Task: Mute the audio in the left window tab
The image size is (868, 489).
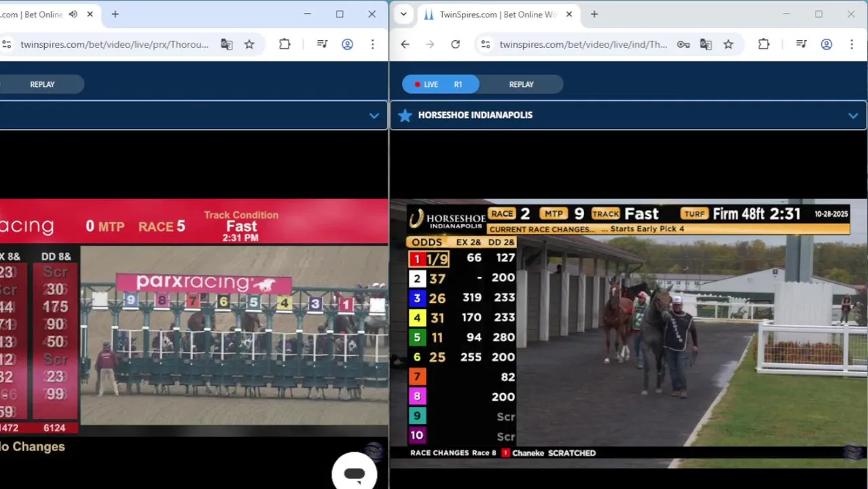Action: click(73, 14)
